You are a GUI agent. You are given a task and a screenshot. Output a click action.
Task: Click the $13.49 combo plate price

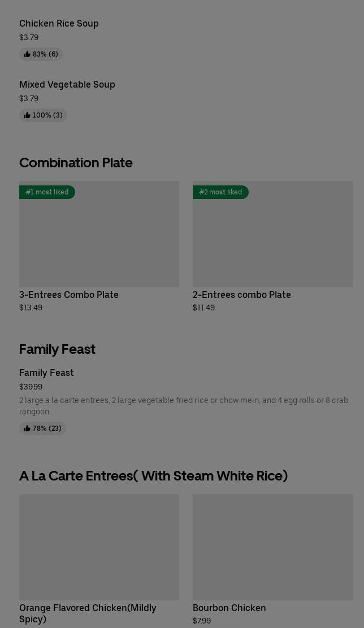tap(31, 307)
